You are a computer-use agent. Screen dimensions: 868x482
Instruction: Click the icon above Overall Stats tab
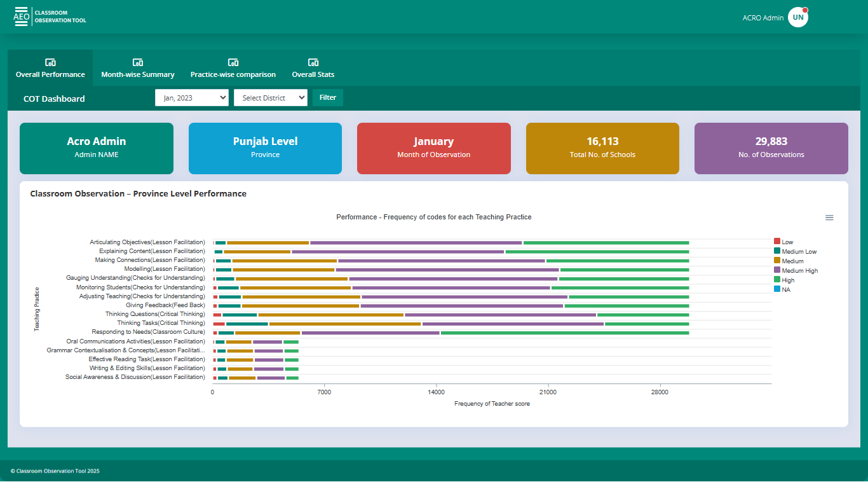tap(313, 62)
